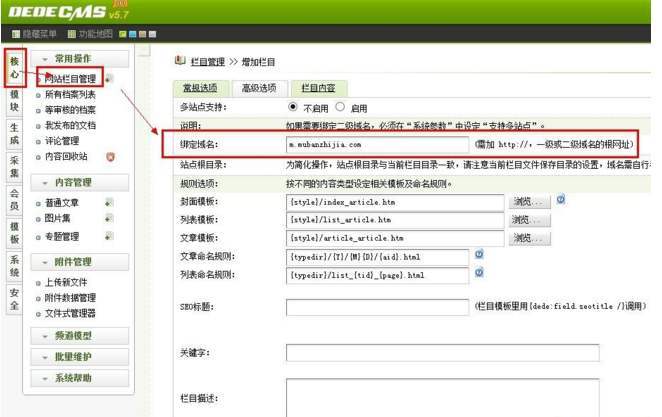Toggle 隐藏菜单 in the top bar
The height and width of the screenshot is (417, 662).
34,35
